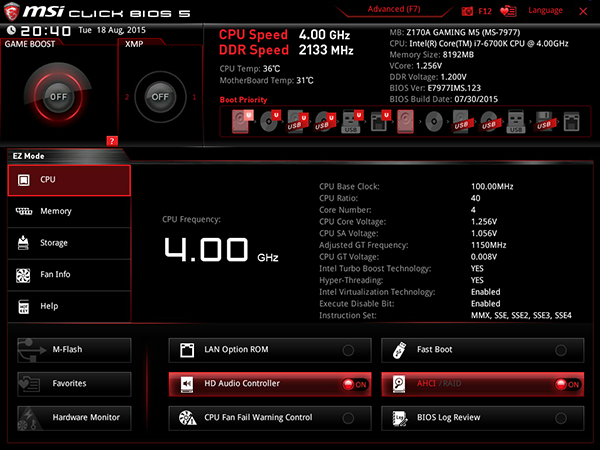This screenshot has height=450, width=600.
Task: Open the CPU tab in EZ Mode
Action: [x=69, y=180]
